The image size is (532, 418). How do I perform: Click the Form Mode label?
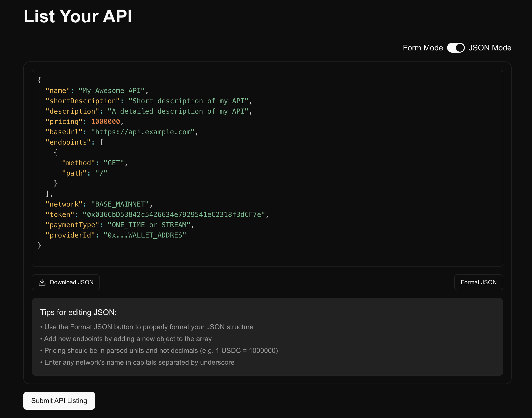coord(423,48)
